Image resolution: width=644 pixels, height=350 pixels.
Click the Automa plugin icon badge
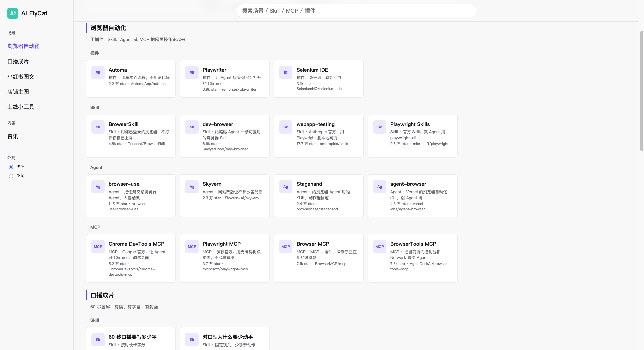(98, 73)
